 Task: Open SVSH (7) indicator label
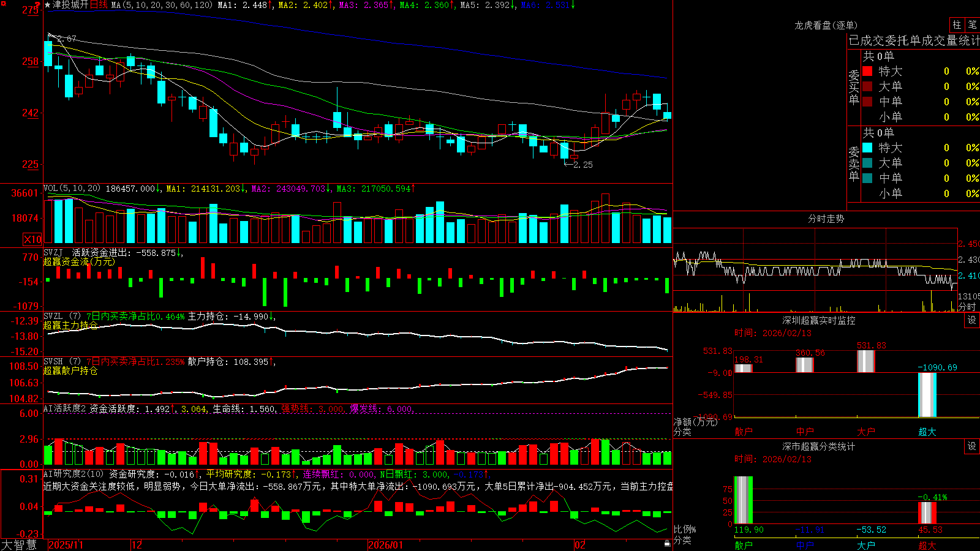pyautogui.click(x=62, y=362)
